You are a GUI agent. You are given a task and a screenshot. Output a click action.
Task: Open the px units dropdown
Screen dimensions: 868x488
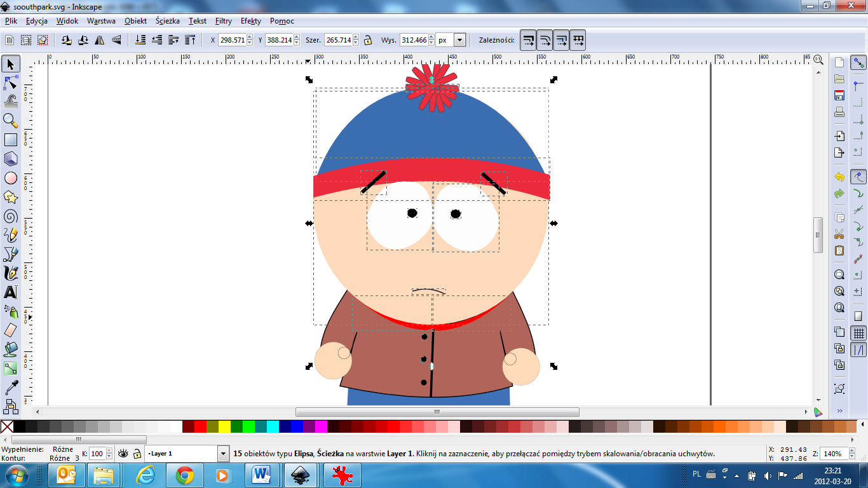[x=460, y=40]
